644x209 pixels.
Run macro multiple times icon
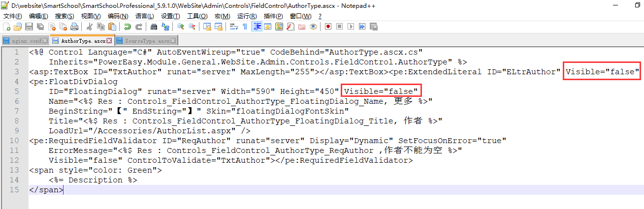[362, 27]
